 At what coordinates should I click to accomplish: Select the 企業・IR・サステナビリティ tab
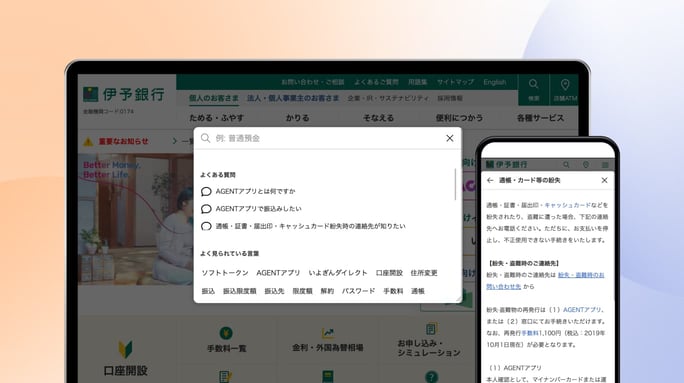pyautogui.click(x=388, y=99)
